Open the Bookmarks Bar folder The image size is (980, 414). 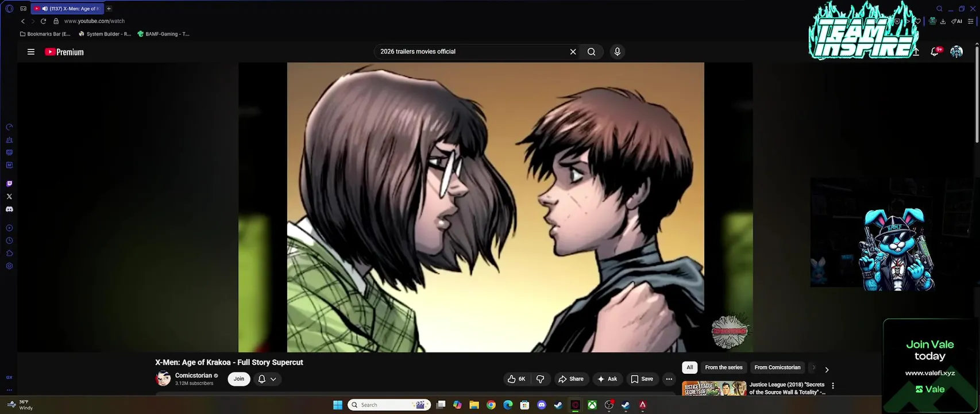pos(45,34)
